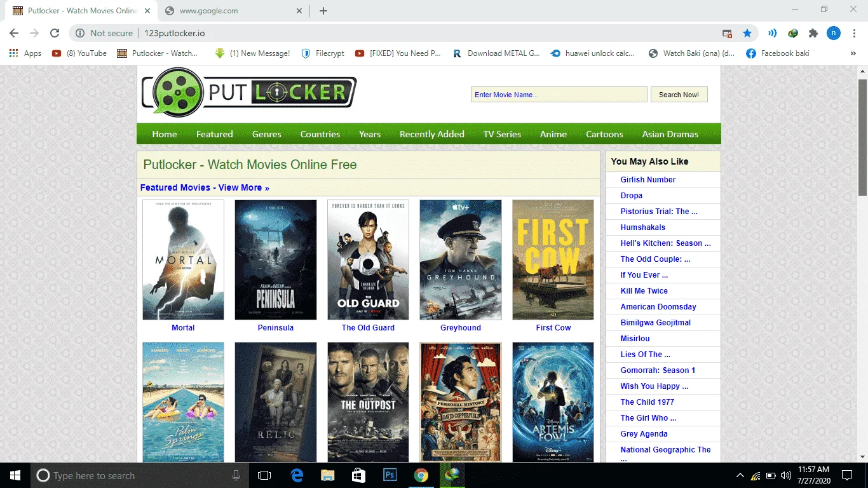
Task: Open Girlish Number sidebar link
Action: pyautogui.click(x=648, y=180)
